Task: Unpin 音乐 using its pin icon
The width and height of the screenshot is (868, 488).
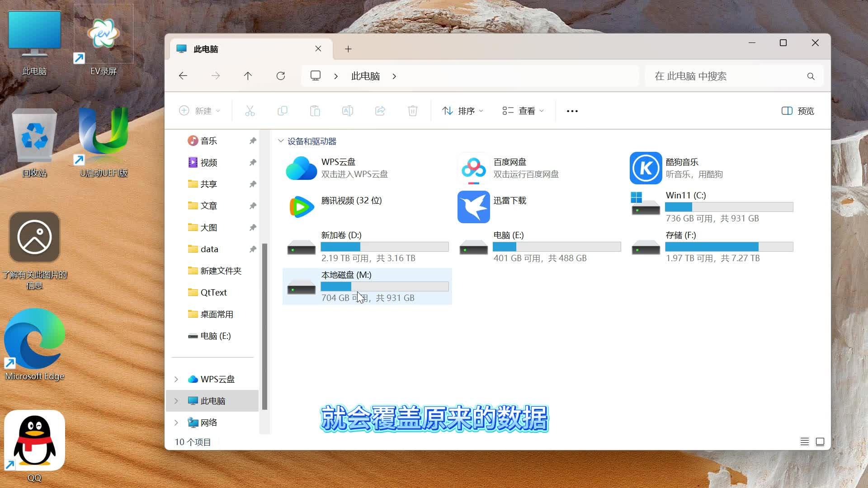Action: [x=253, y=141]
